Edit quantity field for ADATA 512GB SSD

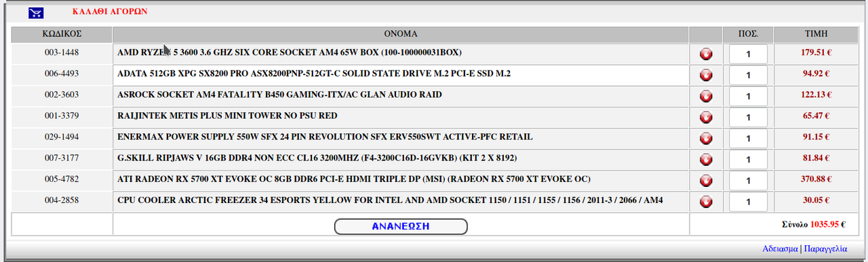pos(749,75)
